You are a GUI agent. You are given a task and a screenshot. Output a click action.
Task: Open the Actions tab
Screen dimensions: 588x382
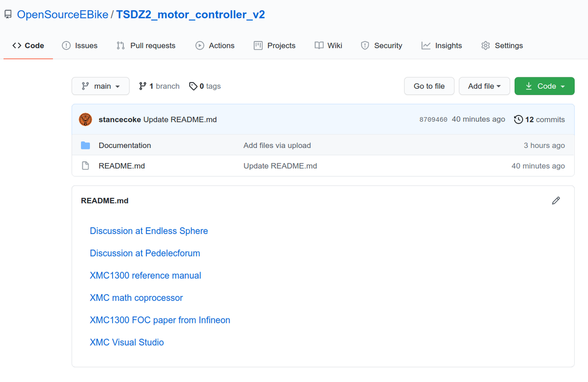pos(215,45)
